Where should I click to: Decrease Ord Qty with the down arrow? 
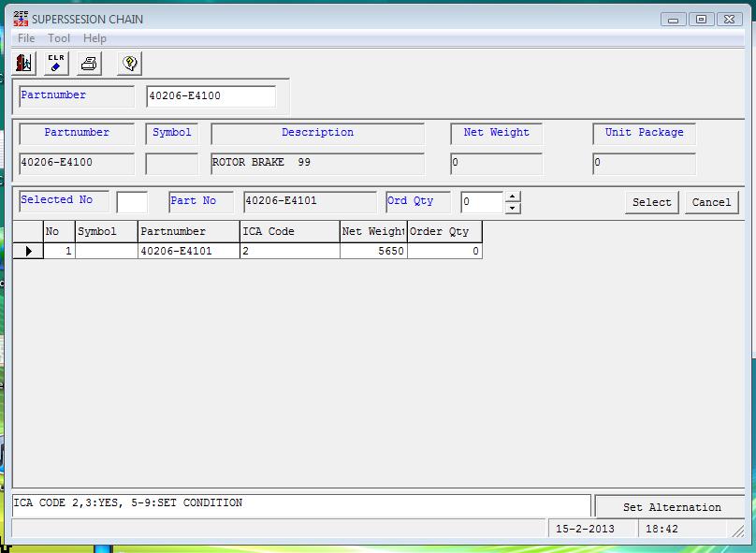click(512, 208)
